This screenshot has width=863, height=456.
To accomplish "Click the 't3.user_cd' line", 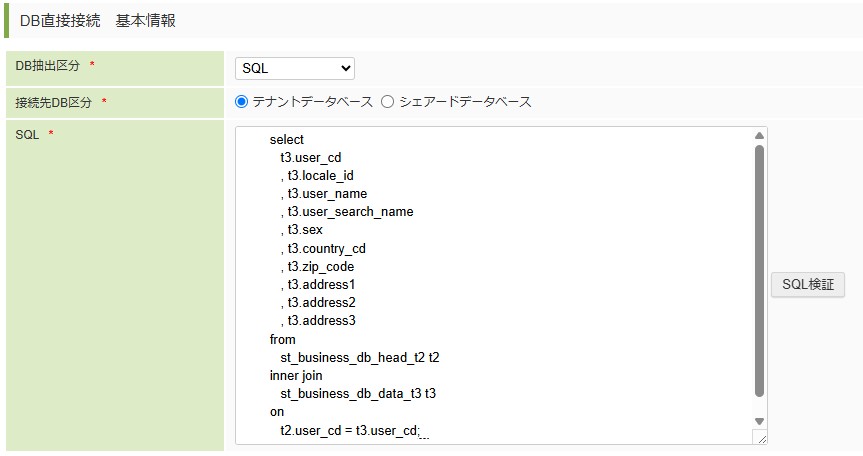I will click(x=311, y=158).
